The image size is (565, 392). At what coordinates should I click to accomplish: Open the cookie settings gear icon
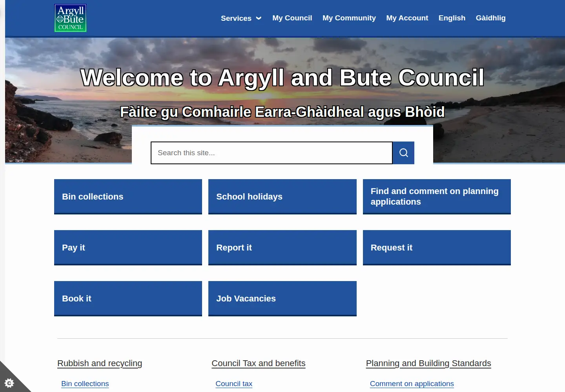point(9,383)
